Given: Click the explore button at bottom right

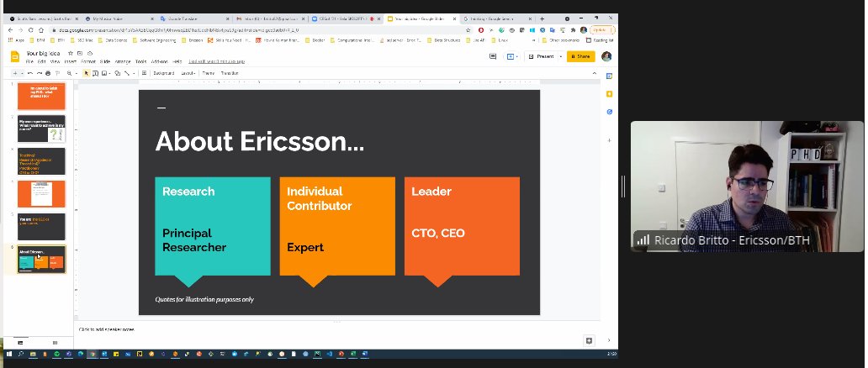Looking at the screenshot, I should (x=589, y=341).
